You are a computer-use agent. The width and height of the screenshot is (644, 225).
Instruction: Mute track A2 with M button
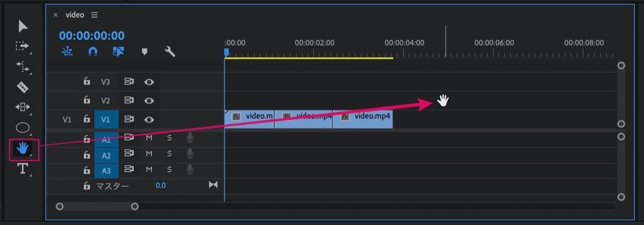tap(149, 154)
